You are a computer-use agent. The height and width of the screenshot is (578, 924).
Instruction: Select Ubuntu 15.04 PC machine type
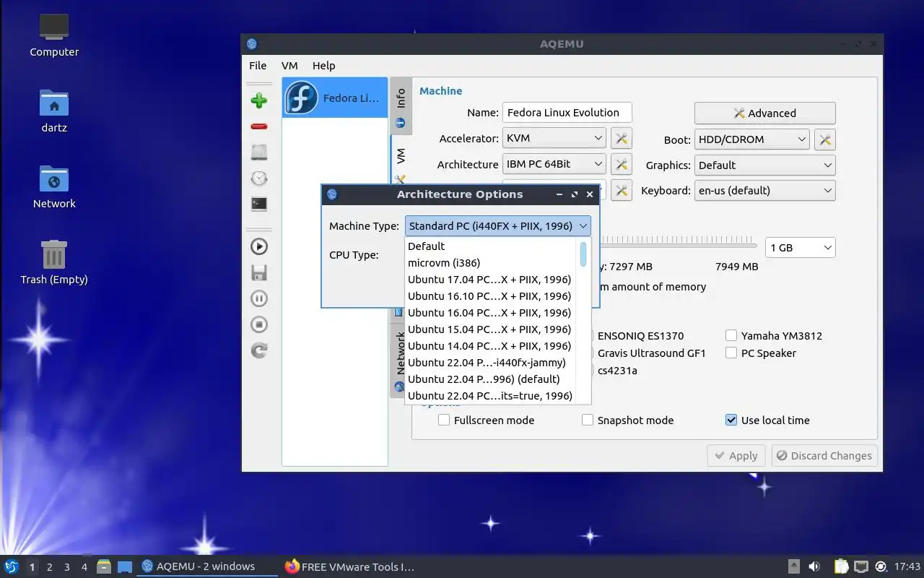492,329
